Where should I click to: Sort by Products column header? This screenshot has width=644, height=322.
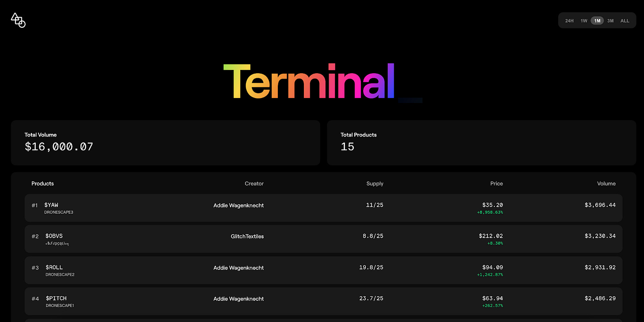coord(42,183)
